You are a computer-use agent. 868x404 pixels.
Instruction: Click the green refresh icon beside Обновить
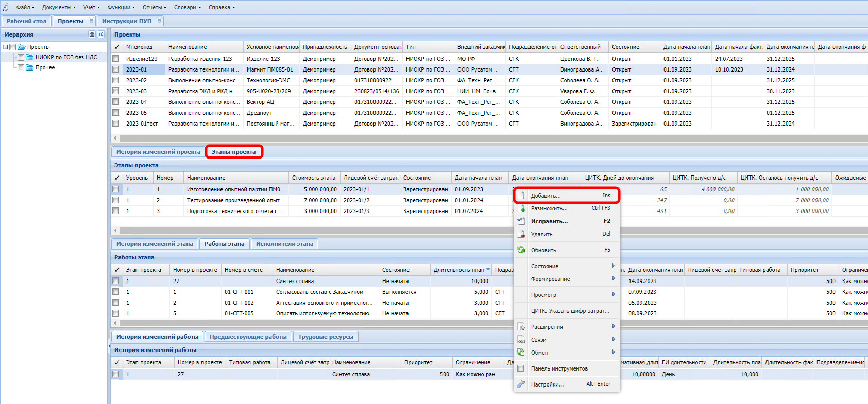tap(521, 250)
